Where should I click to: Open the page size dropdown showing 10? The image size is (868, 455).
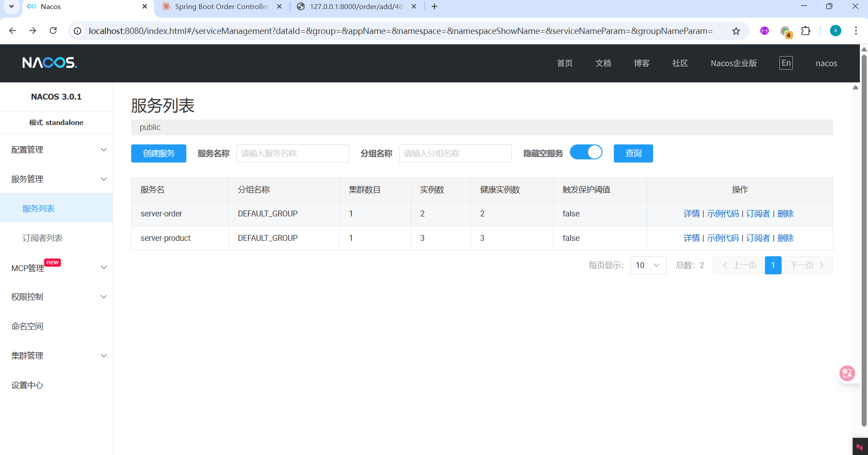[648, 265]
